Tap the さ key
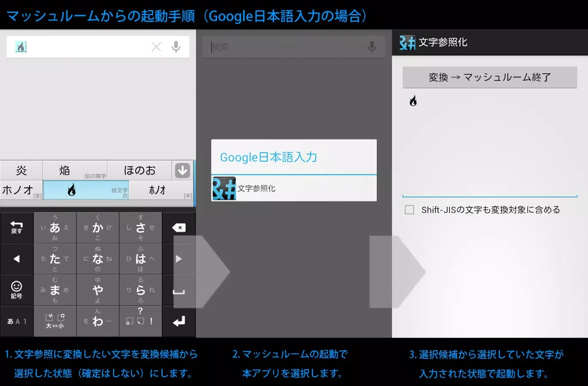Viewport: 588px width, 386px height. [141, 228]
